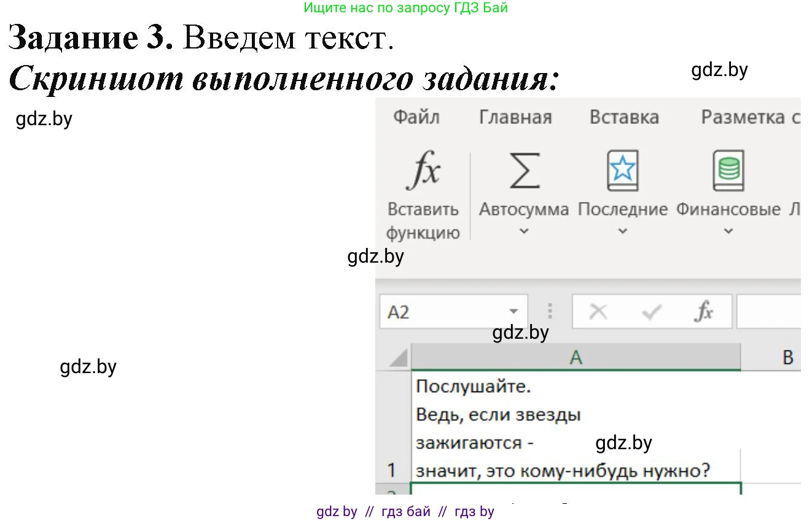Click the large Вставить функцию fx icon
The height and width of the screenshot is (521, 812).
[x=423, y=171]
